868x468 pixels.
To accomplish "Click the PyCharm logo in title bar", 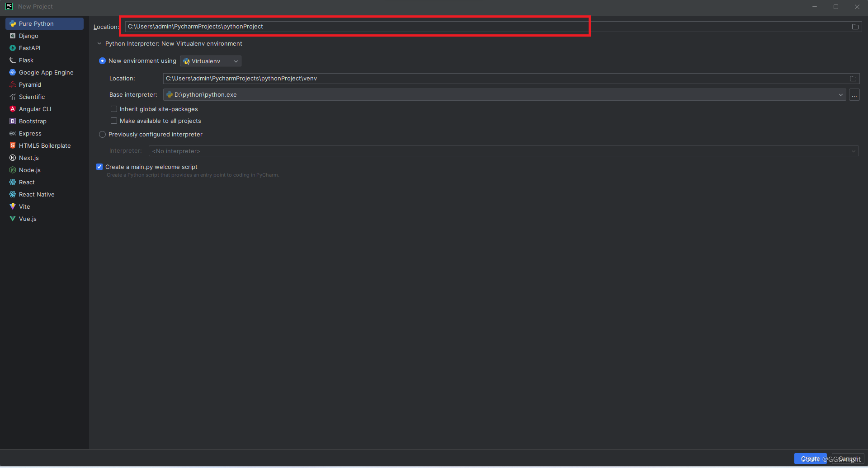I will [x=9, y=6].
